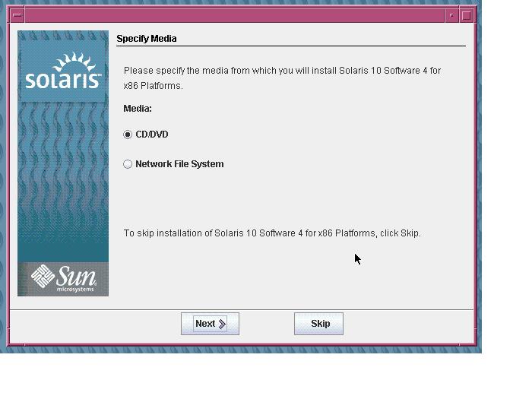Click the Sun Microsystems logo
Viewport: 532px width, 399px height.
[63, 279]
